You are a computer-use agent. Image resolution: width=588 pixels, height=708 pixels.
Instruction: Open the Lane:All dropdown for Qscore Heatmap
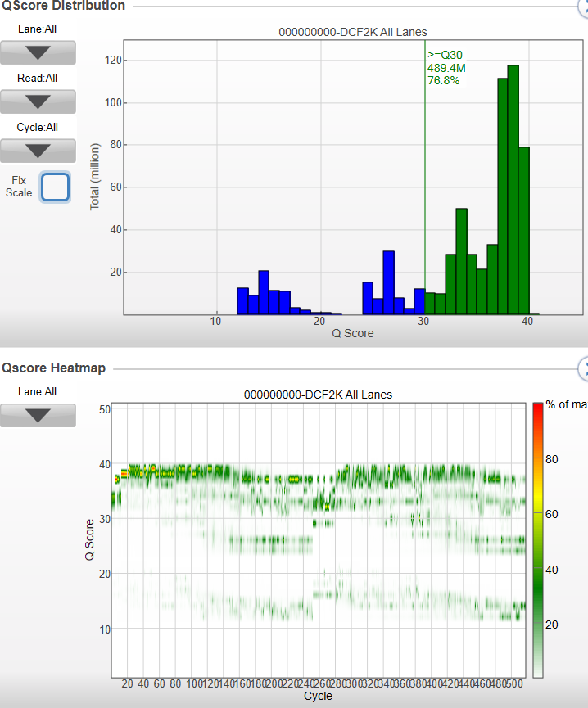tap(38, 415)
